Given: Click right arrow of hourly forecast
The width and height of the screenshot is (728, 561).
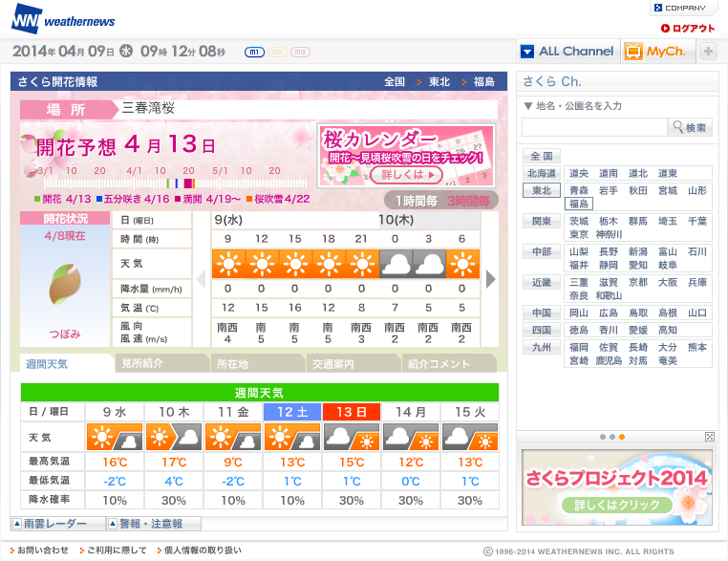Looking at the screenshot, I should (x=491, y=280).
